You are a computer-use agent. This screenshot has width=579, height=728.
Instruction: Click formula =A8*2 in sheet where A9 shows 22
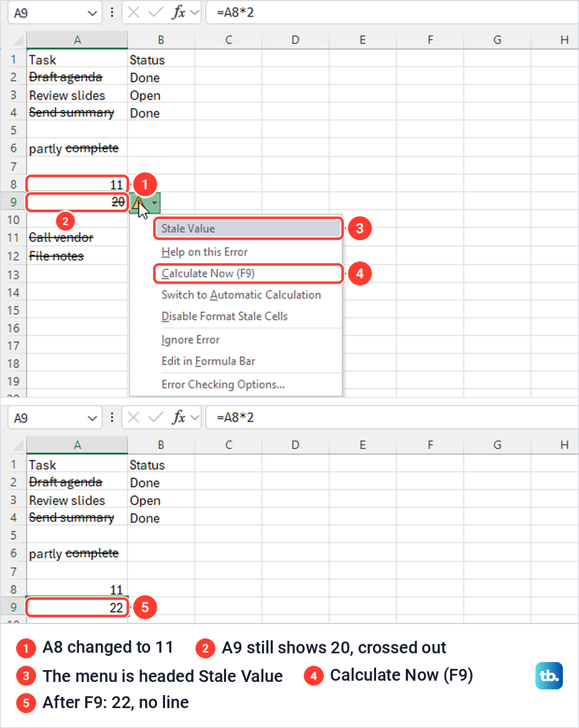(235, 418)
